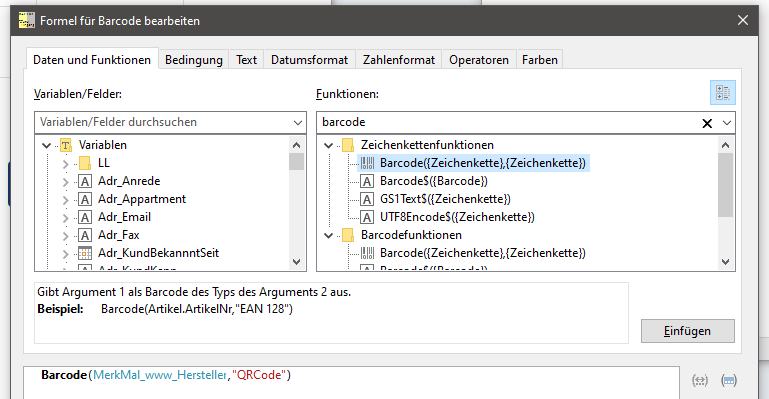The width and height of the screenshot is (769, 399).
Task: Click the variables list scrollbar thumb
Action: 296,161
